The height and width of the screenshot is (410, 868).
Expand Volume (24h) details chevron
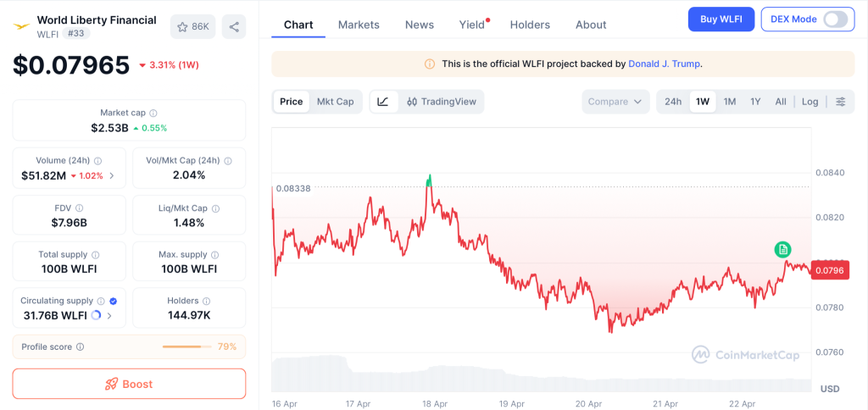[x=112, y=176]
